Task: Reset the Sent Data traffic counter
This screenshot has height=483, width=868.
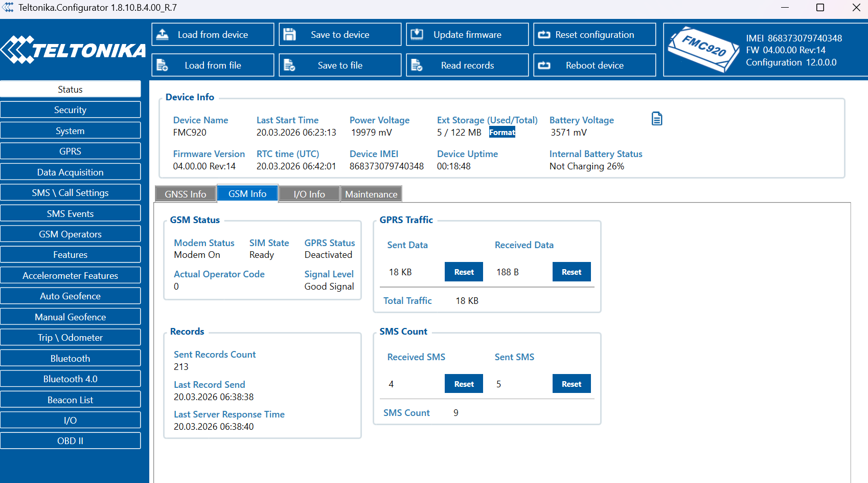Action: click(x=464, y=272)
